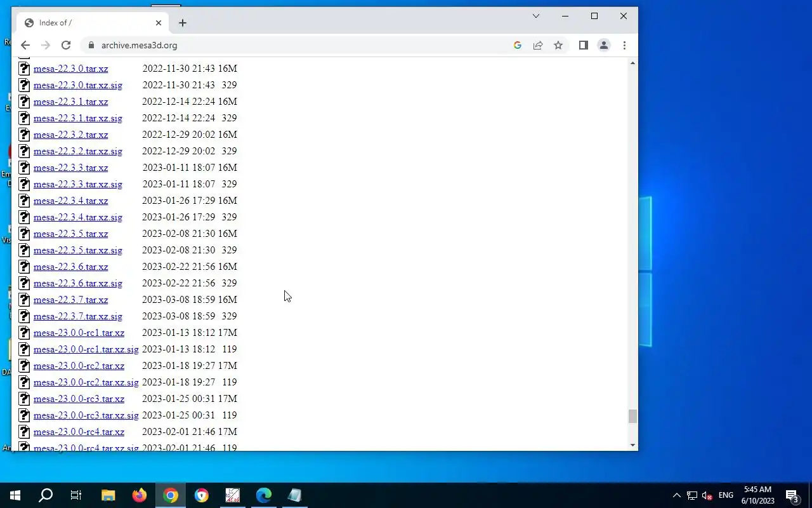Image resolution: width=812 pixels, height=508 pixels.
Task: Open a new browser tab
Action: click(x=183, y=23)
